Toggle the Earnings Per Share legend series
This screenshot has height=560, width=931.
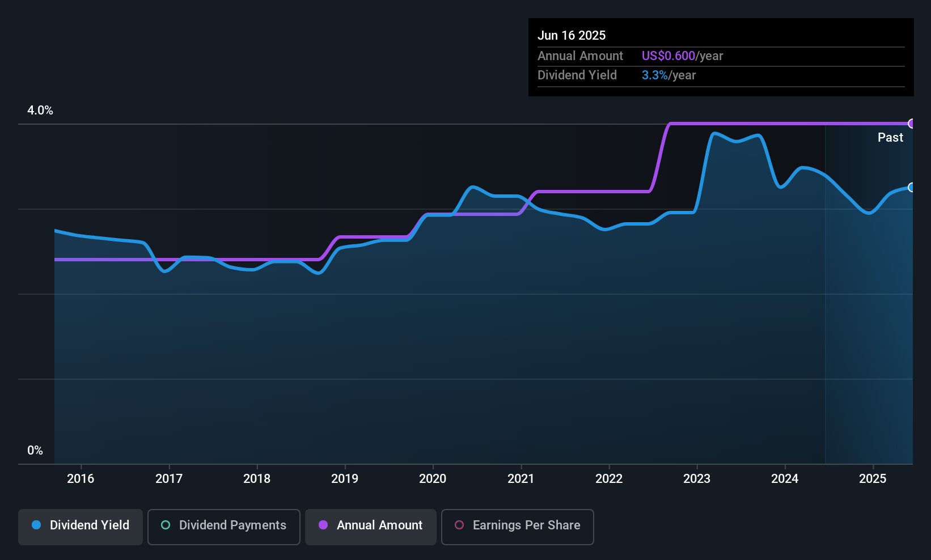pyautogui.click(x=517, y=527)
